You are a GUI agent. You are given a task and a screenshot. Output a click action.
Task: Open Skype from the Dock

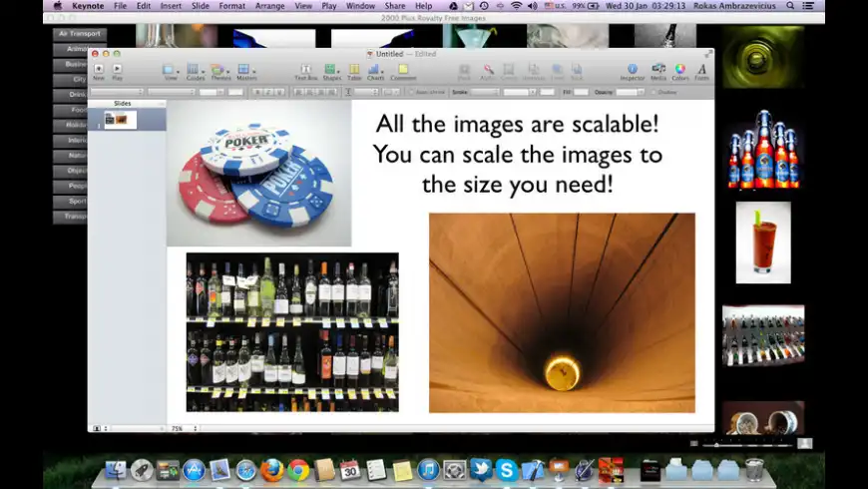coord(506,470)
